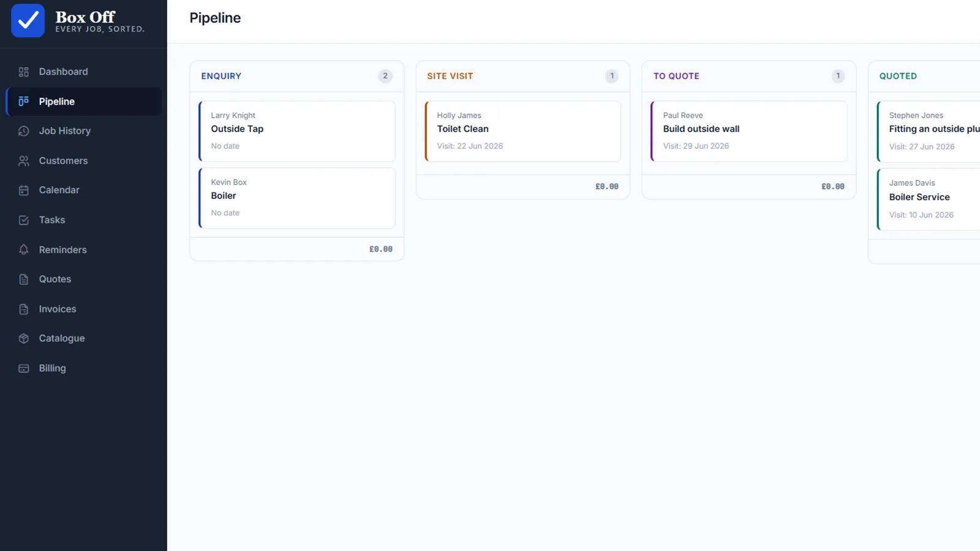
Task: Click the 'Visit: 22 Jun 2026' date
Action: pyautogui.click(x=470, y=146)
